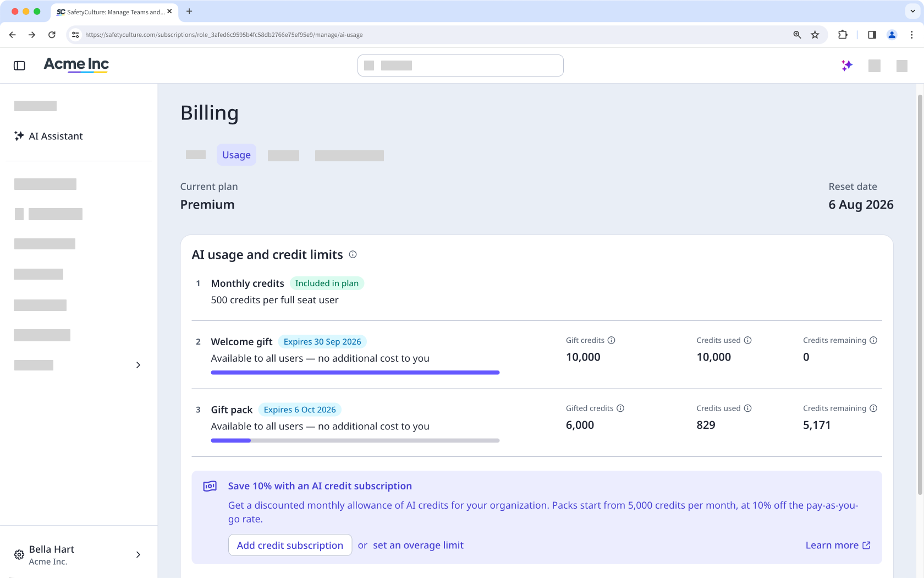Click the Monthly credits label
The width and height of the screenshot is (924, 578).
248,283
